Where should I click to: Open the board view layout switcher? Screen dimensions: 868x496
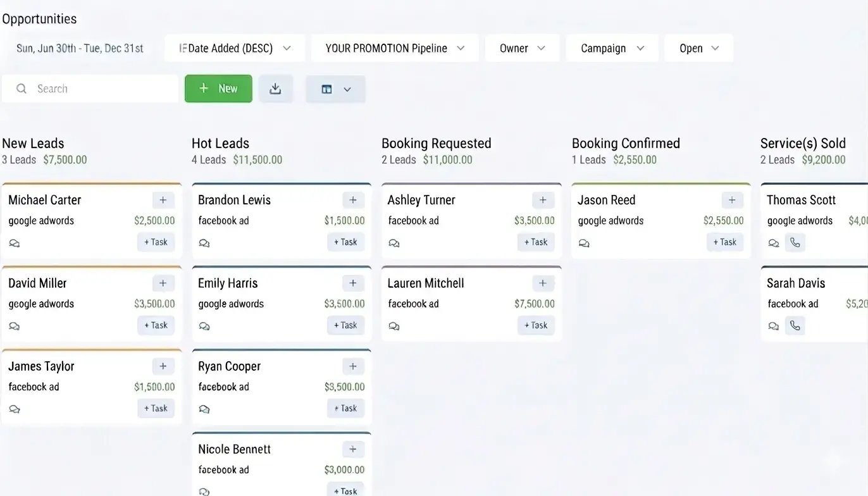pyautogui.click(x=335, y=89)
